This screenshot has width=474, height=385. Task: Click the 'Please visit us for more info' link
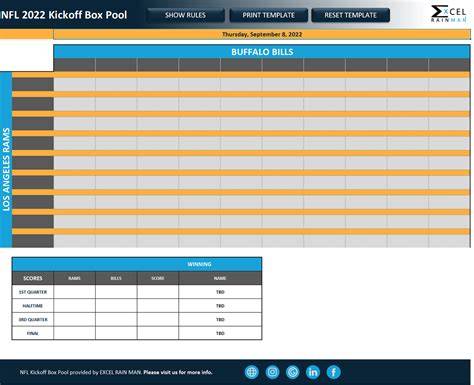[178, 372]
